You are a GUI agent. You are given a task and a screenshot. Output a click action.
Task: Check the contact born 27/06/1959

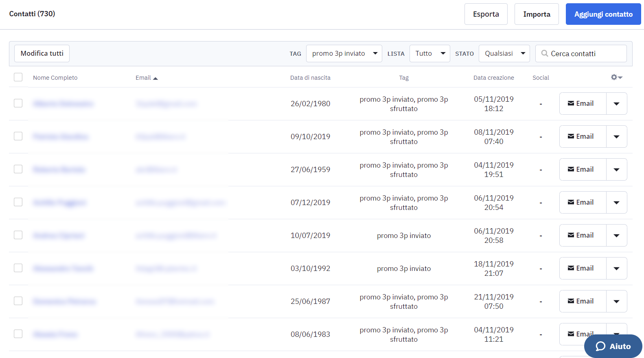[x=18, y=169]
